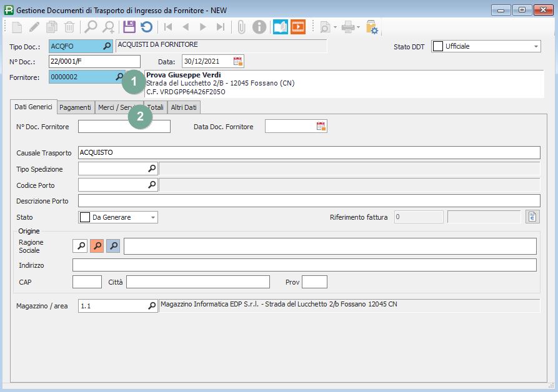Viewport: 558px width, 392px height.
Task: Click the magnifier search toolbar icon
Action: coord(91,27)
